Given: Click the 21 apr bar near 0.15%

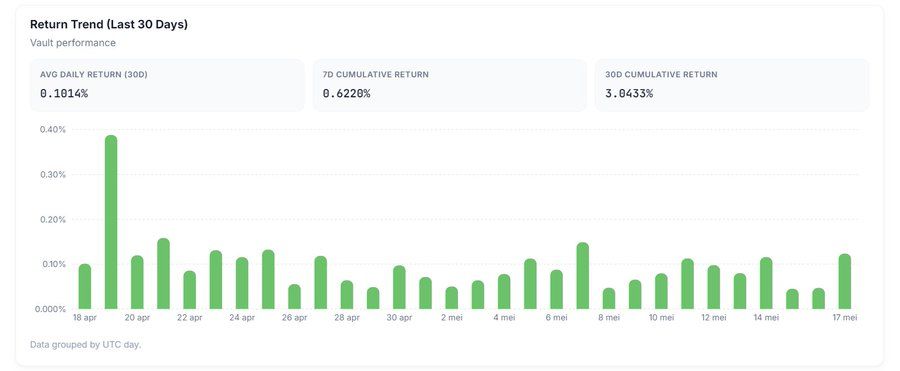Looking at the screenshot, I should click(x=164, y=274).
